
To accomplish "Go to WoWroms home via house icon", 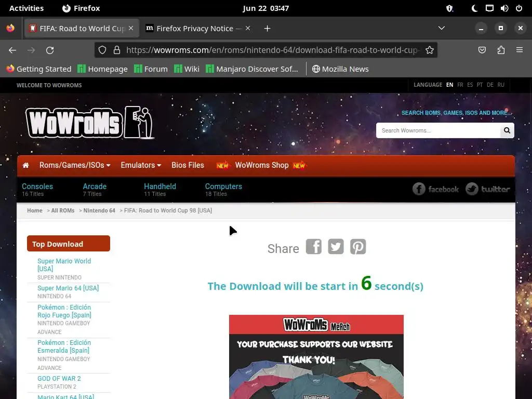I will coord(26,165).
